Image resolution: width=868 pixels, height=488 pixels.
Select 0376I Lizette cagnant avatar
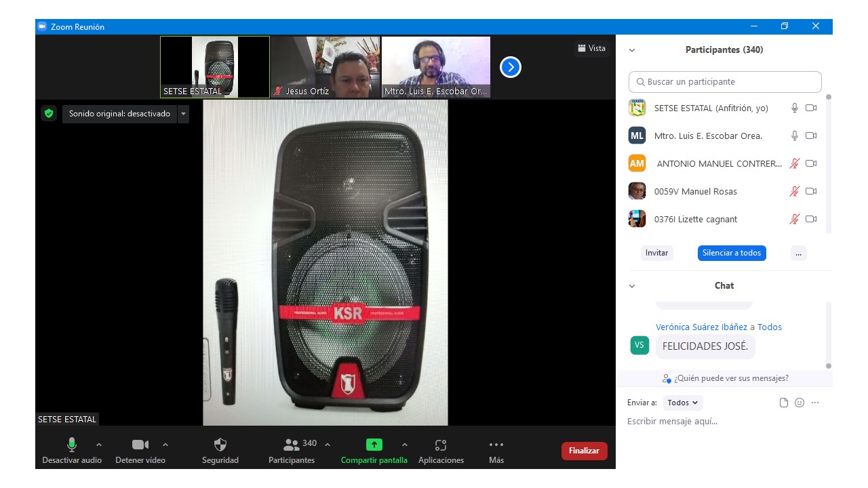637,219
